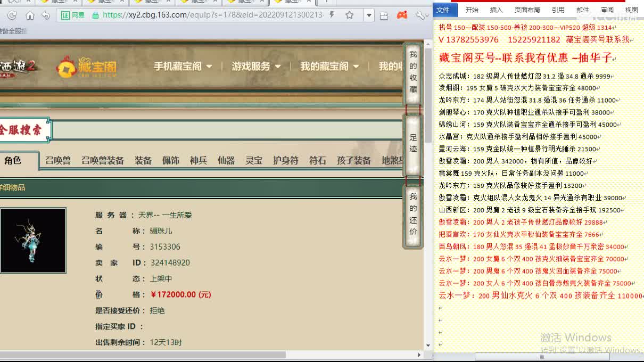Viewport: 644px width, 362px height.
Task: Open the browser extensions grid icon
Action: click(x=384, y=15)
